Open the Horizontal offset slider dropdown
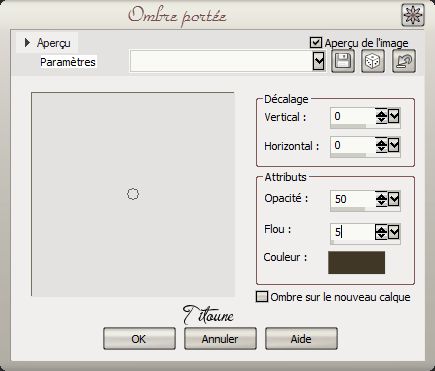 [x=394, y=145]
